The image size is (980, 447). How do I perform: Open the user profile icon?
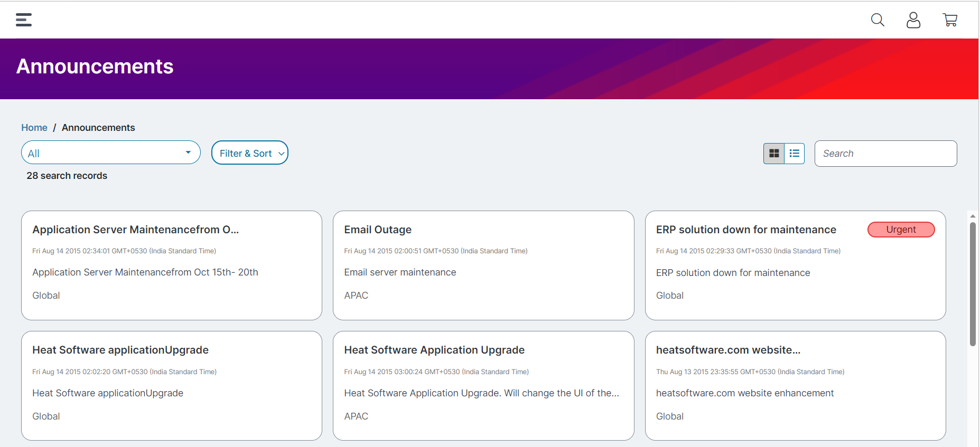[913, 20]
